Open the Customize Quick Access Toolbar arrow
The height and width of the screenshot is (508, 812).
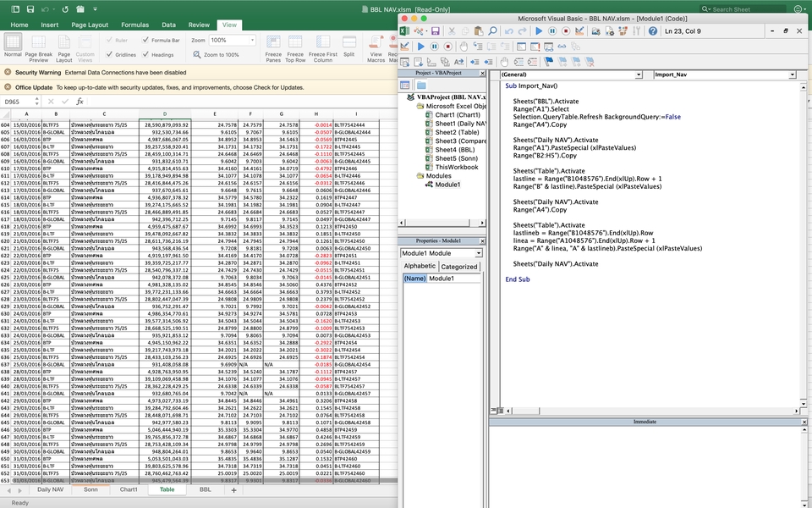(96, 9)
